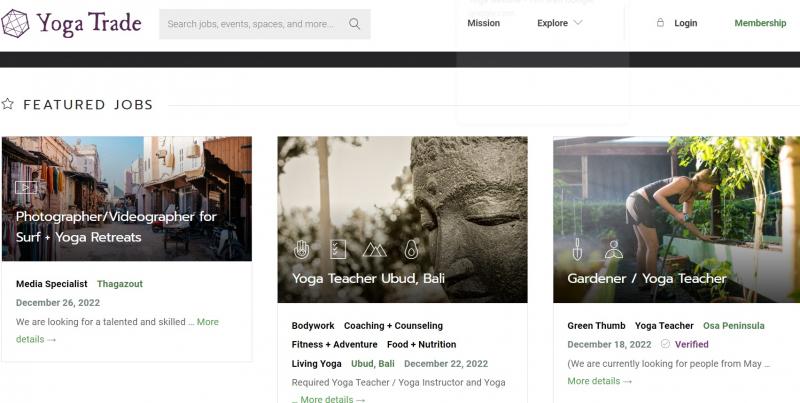Click the December 18, 2022 date

pyautogui.click(x=609, y=344)
